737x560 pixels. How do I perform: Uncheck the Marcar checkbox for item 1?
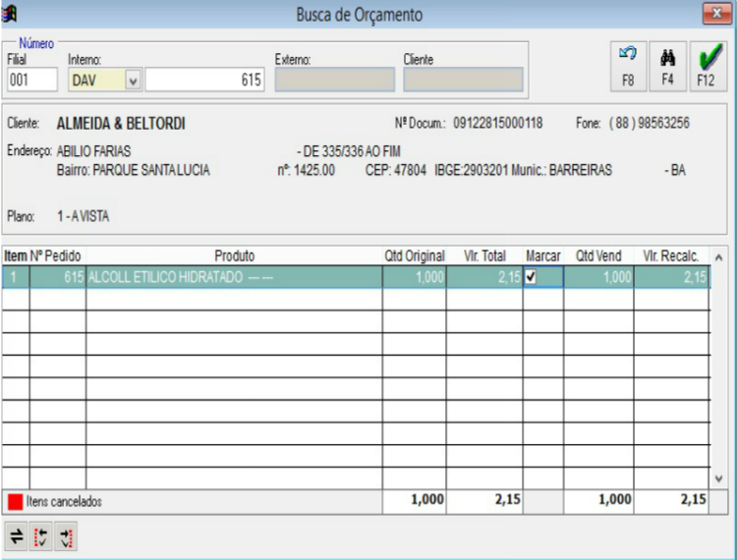coord(531,277)
